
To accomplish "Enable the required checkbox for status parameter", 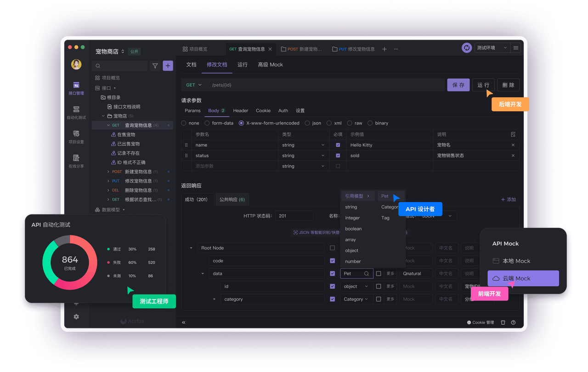I will click(x=338, y=155).
